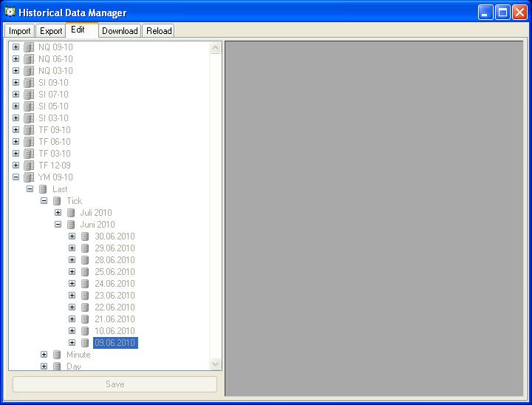Select the Juli 2010 month entry
This screenshot has height=405, width=532.
96,213
